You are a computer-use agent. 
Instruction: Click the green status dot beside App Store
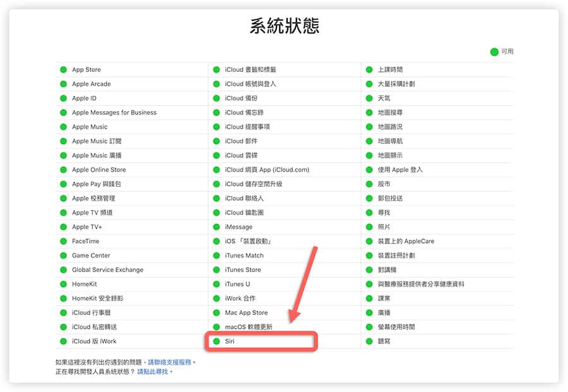click(63, 69)
